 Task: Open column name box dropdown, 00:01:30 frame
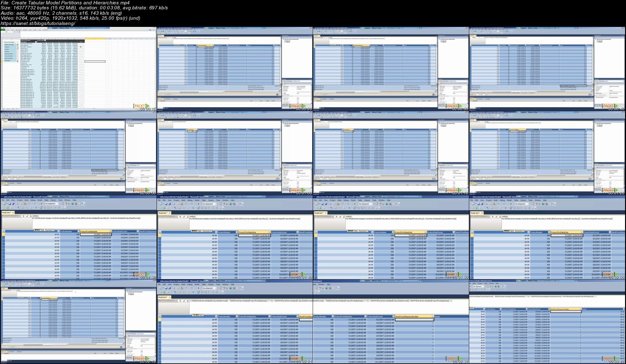click(19, 216)
